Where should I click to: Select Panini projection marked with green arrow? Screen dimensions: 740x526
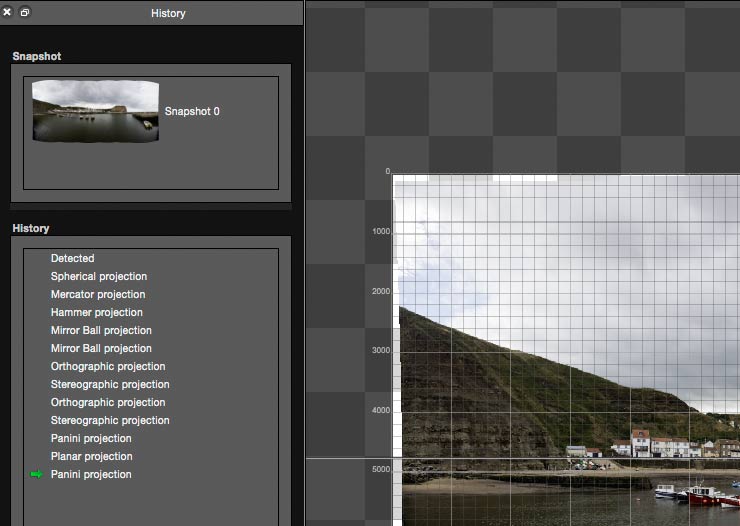(91, 474)
